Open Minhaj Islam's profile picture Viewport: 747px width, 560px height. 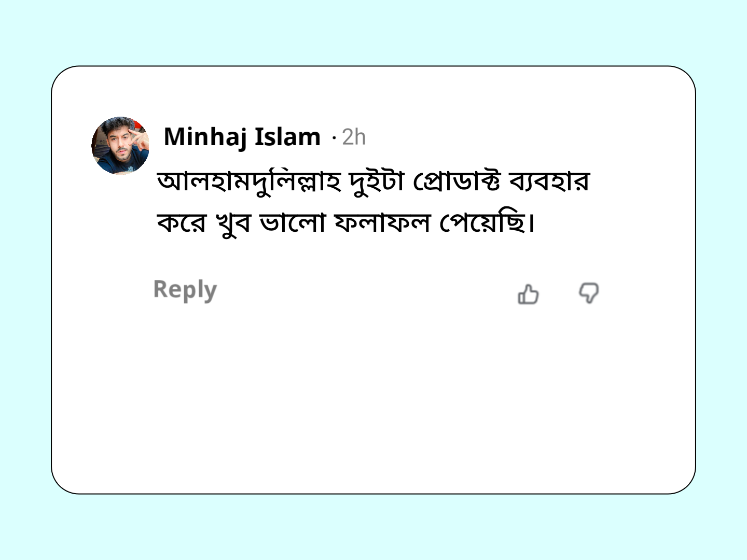pyautogui.click(x=120, y=146)
